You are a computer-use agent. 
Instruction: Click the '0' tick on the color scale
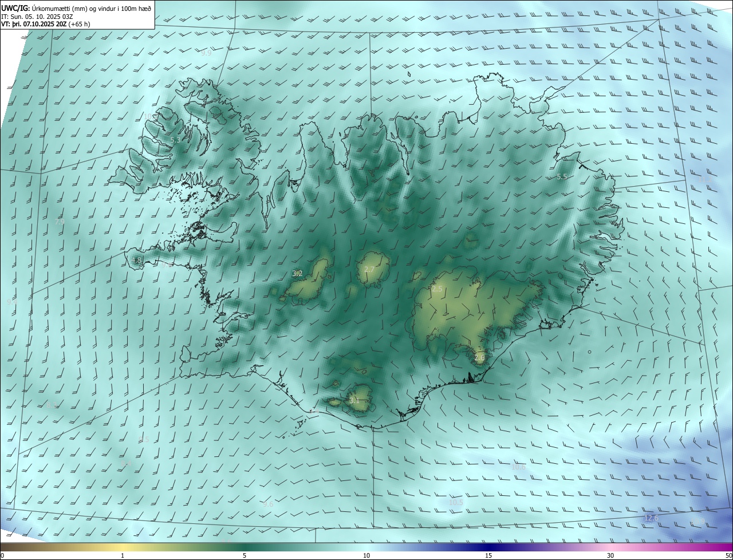coord(2,555)
